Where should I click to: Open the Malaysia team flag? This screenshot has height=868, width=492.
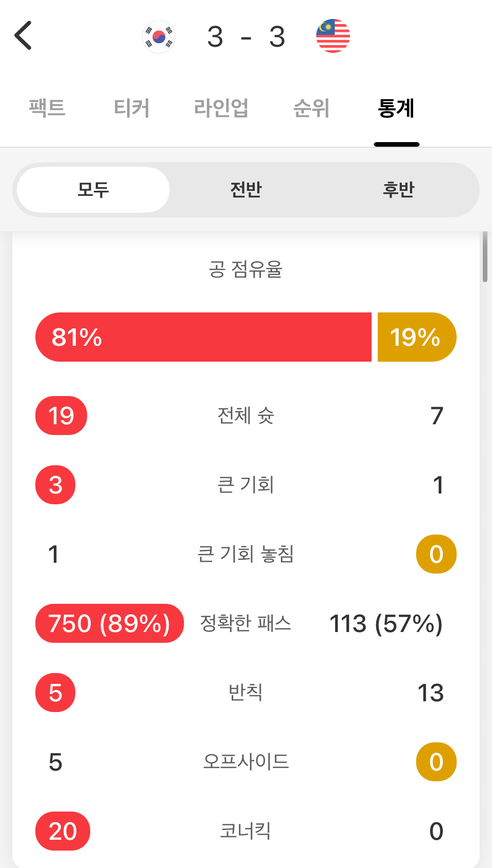pos(333,36)
